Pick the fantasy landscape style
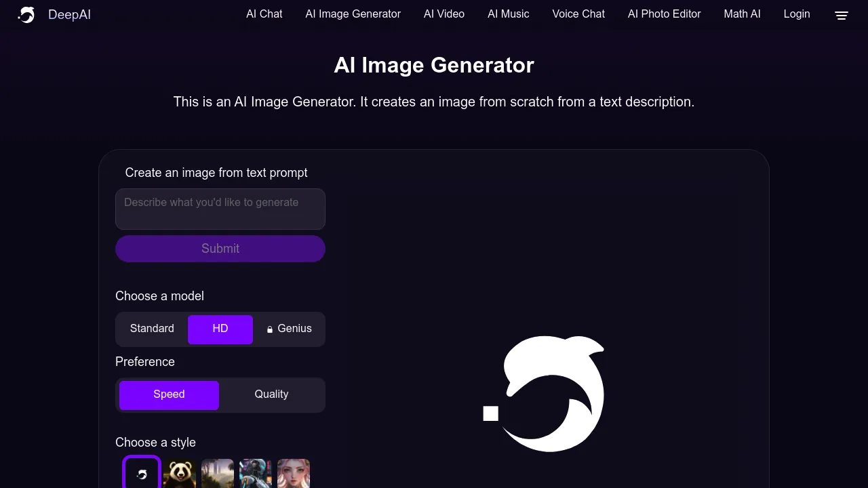Image resolution: width=868 pixels, height=488 pixels. [217, 474]
